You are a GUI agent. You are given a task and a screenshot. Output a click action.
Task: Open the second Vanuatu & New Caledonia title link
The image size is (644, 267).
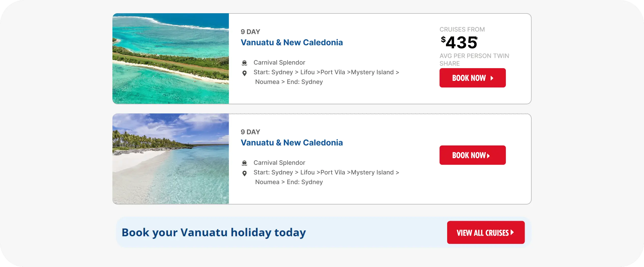tap(291, 143)
